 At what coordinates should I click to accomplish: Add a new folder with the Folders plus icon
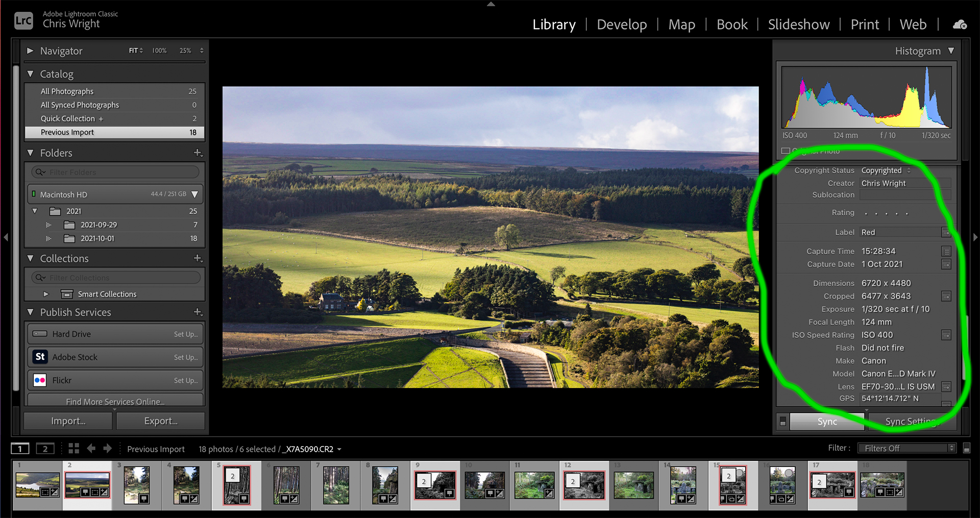(x=198, y=153)
